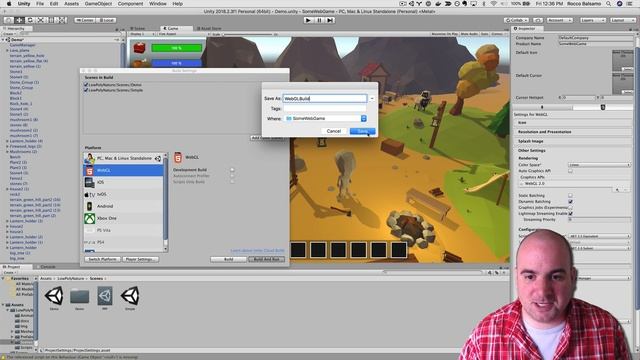The image size is (640, 360).
Task: Click the Build And Run button
Action: (x=267, y=259)
